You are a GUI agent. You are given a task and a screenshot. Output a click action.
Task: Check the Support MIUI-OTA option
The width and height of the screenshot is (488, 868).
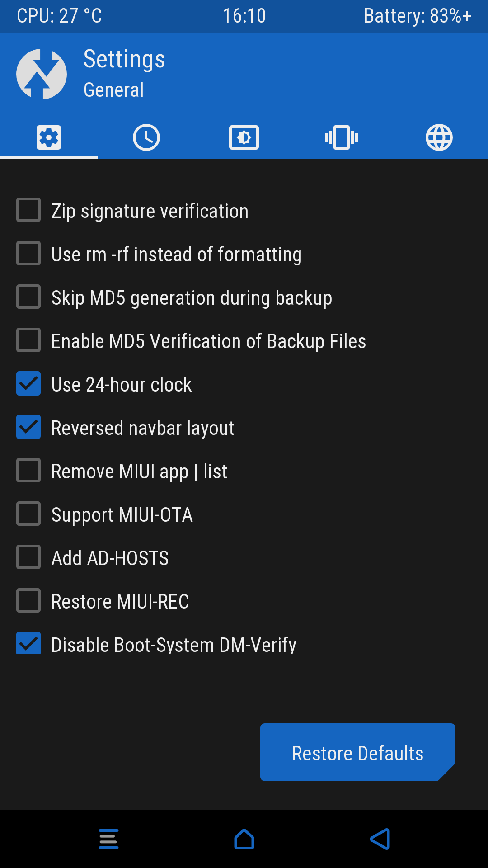click(x=28, y=514)
